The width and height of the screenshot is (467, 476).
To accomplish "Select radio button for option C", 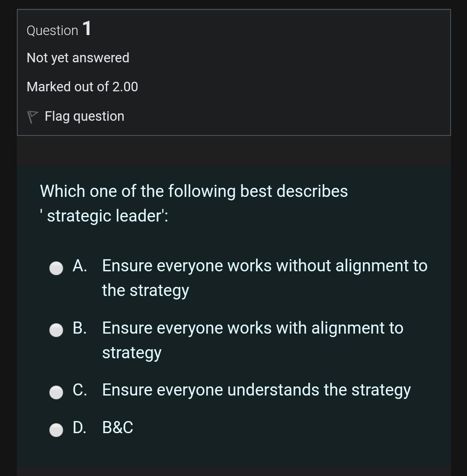I will pos(56,392).
